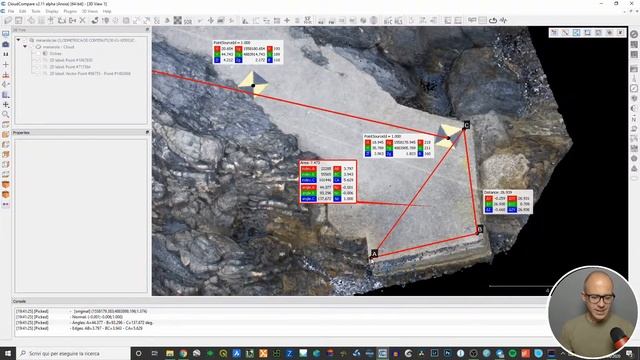Click the Area triangle label box
This screenshot has width=640, height=360.
point(328,181)
